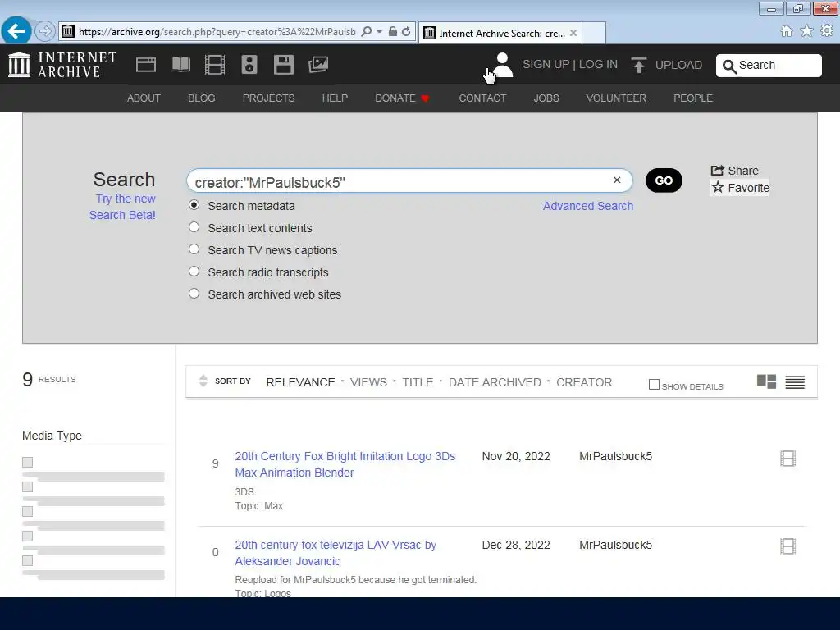Viewport: 840px width, 630px height.
Task: Open the JOBS menu item
Action: (x=546, y=98)
